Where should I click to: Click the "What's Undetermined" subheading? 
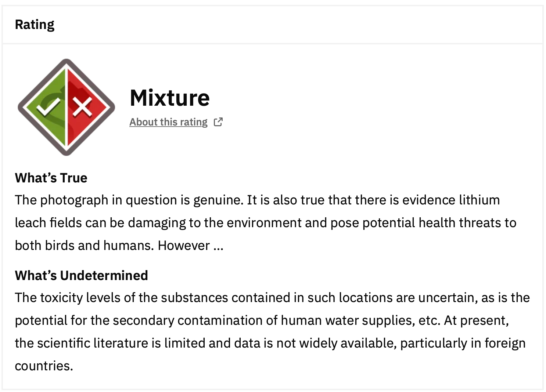coord(81,275)
